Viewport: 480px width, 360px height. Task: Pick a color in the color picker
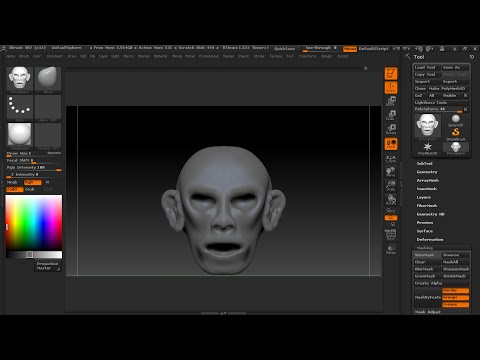pos(34,222)
